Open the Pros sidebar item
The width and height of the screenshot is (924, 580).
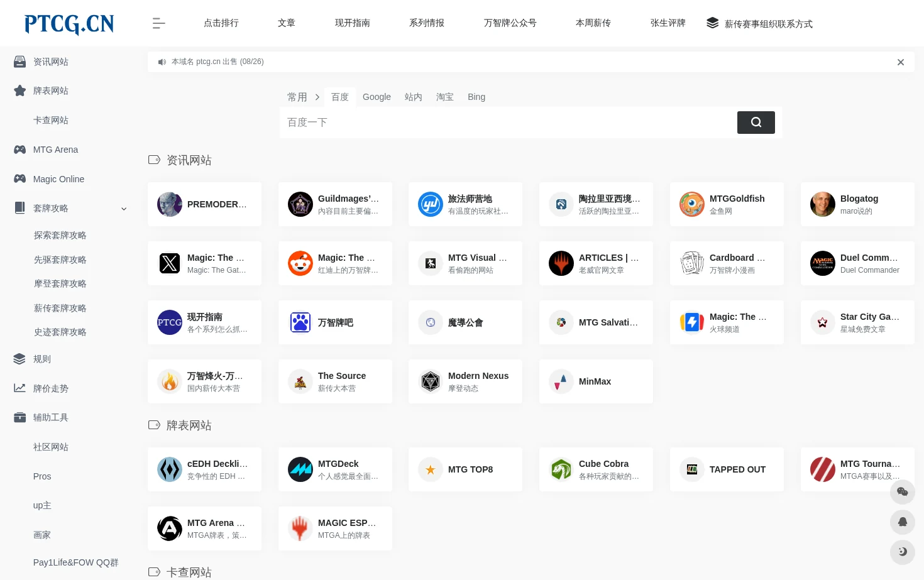point(42,476)
